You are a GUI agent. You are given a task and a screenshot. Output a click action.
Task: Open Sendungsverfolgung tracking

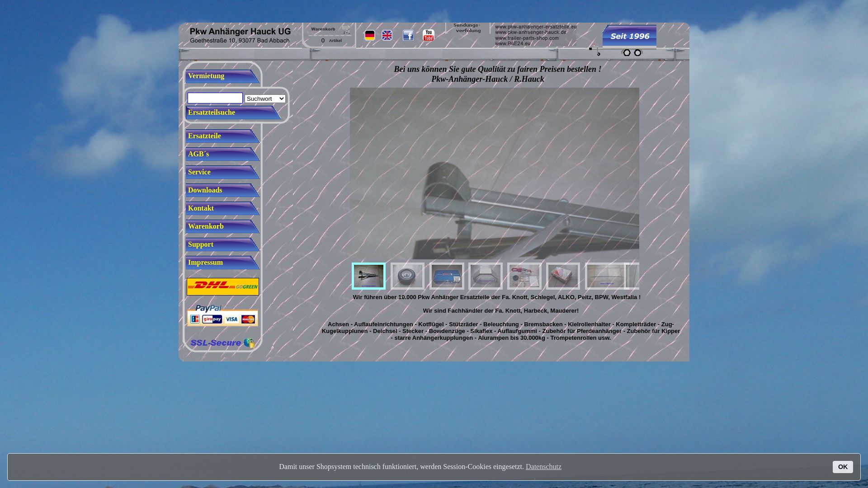[468, 28]
